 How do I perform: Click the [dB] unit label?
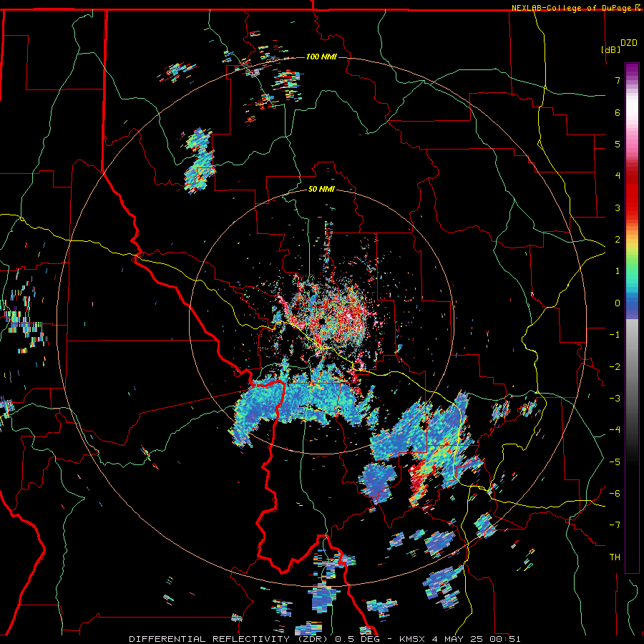(x=611, y=49)
